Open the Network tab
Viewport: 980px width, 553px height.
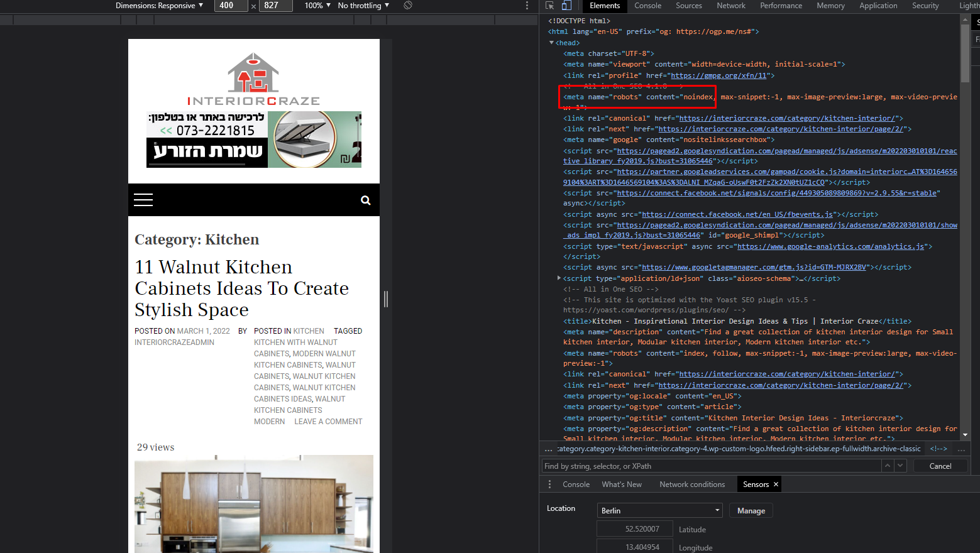click(731, 6)
